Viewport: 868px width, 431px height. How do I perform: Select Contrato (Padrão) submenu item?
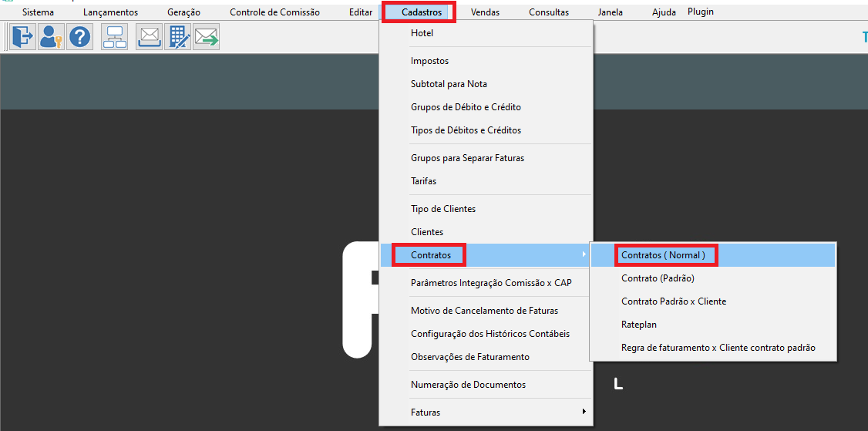713,278
